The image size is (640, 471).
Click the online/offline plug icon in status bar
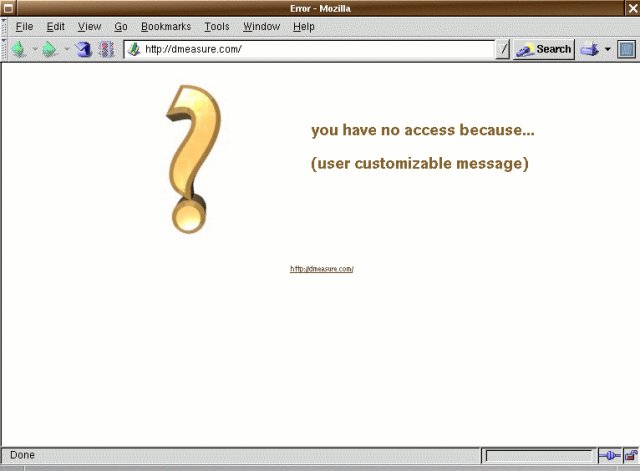coord(609,455)
